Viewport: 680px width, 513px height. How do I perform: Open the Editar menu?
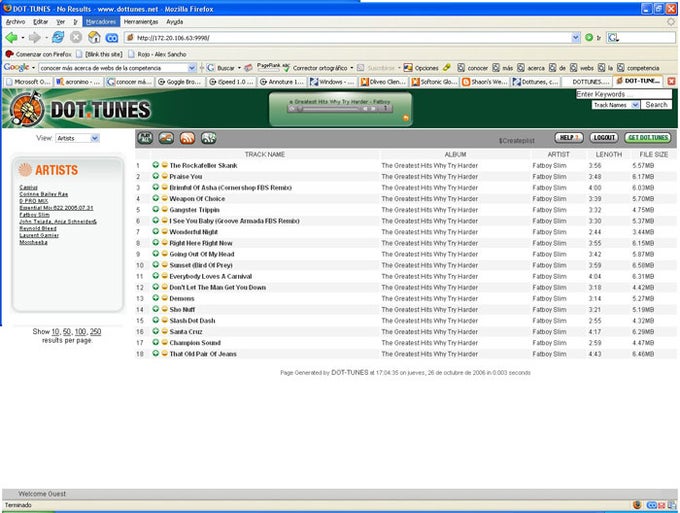[x=41, y=22]
